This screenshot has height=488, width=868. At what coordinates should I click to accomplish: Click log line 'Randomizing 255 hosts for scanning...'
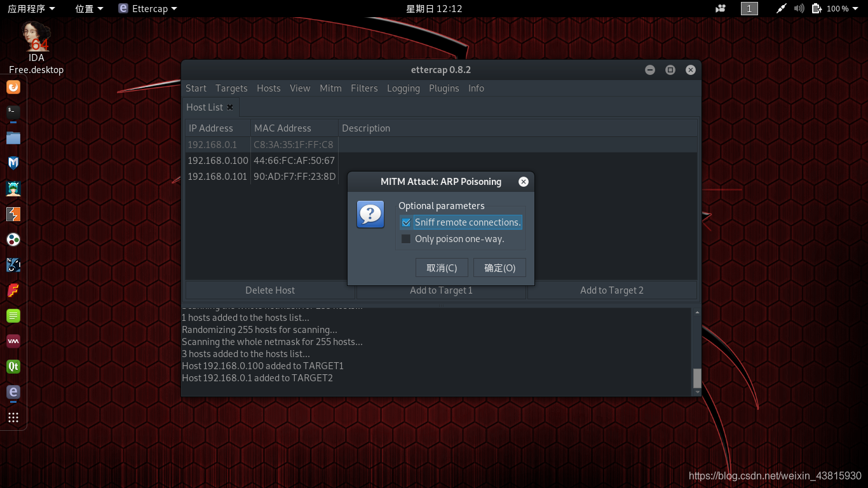[x=259, y=330]
